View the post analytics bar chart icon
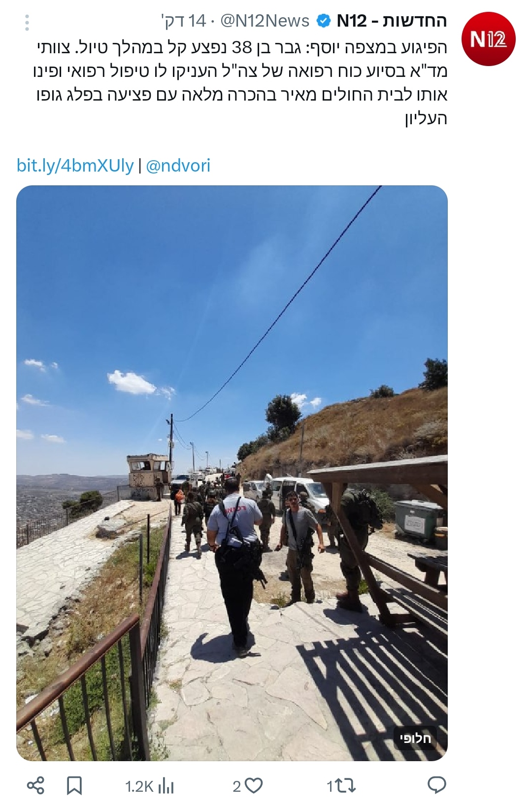The width and height of the screenshot is (532, 808). coord(166,786)
